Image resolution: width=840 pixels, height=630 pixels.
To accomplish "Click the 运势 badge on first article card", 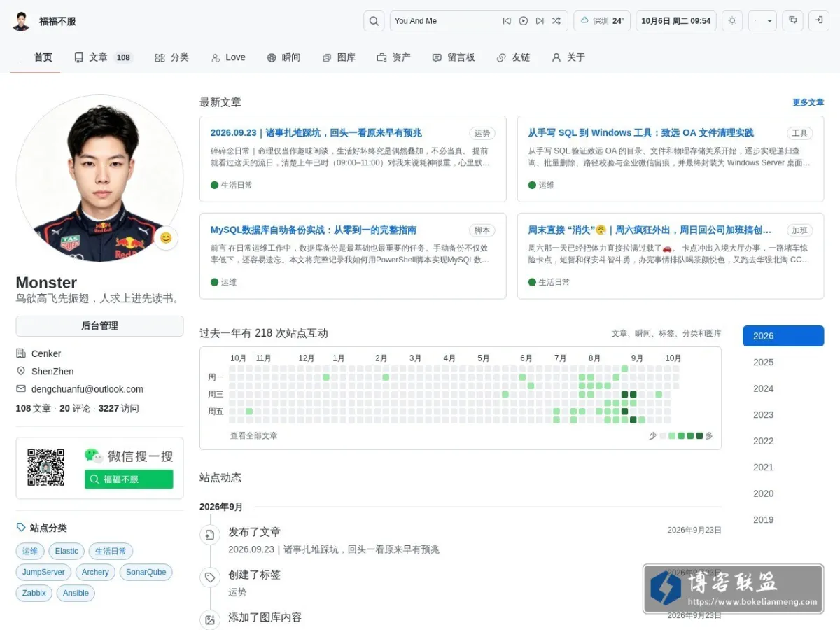I will [482, 133].
